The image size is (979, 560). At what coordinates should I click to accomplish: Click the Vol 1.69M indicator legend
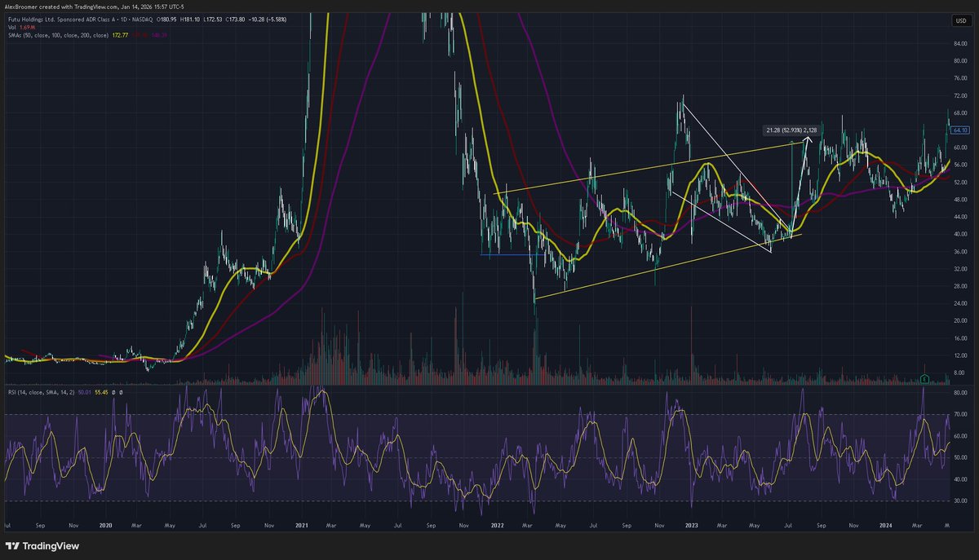[x=22, y=28]
